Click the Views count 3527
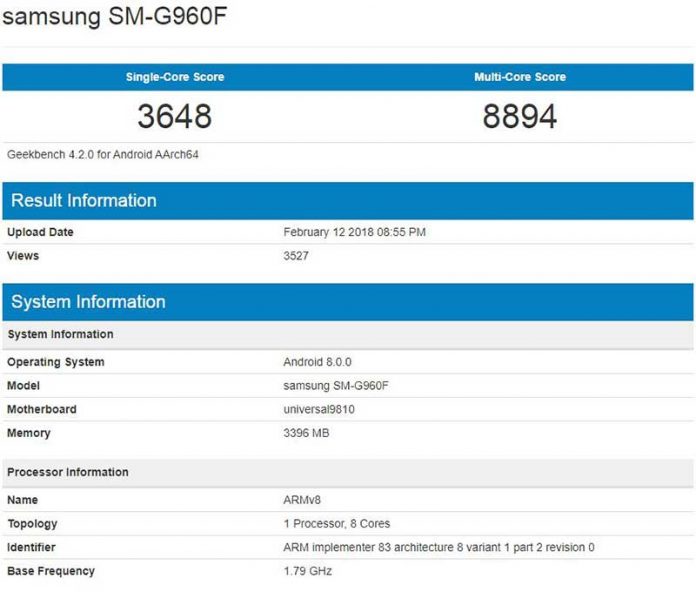Image resolution: width=696 pixels, height=592 pixels. [x=297, y=256]
